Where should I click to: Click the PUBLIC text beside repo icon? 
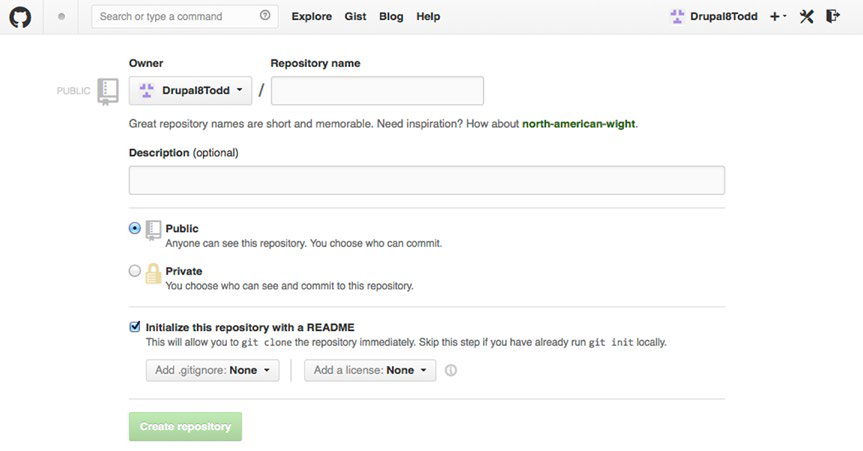pyautogui.click(x=73, y=91)
